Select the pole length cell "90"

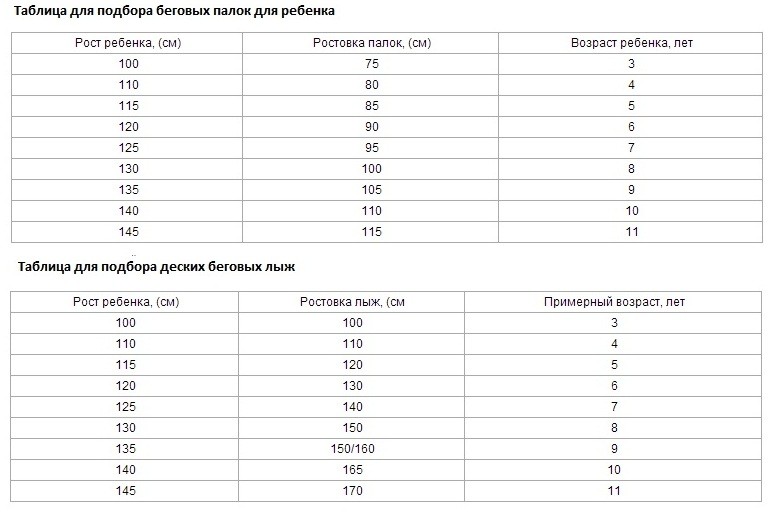372,127
